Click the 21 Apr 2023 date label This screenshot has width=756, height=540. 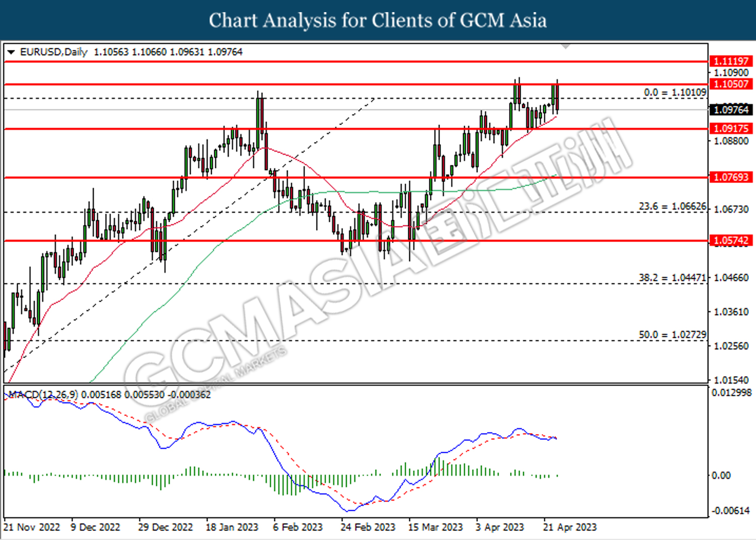coord(570,527)
